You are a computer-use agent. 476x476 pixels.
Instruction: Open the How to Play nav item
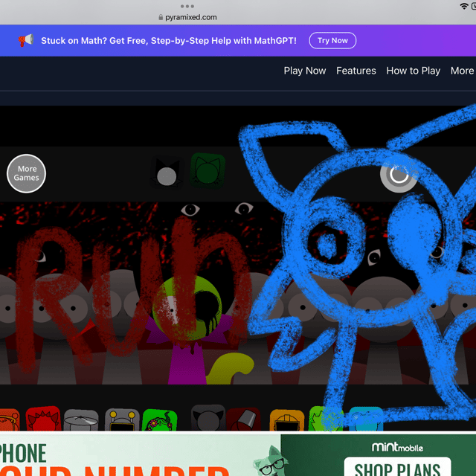click(x=414, y=71)
